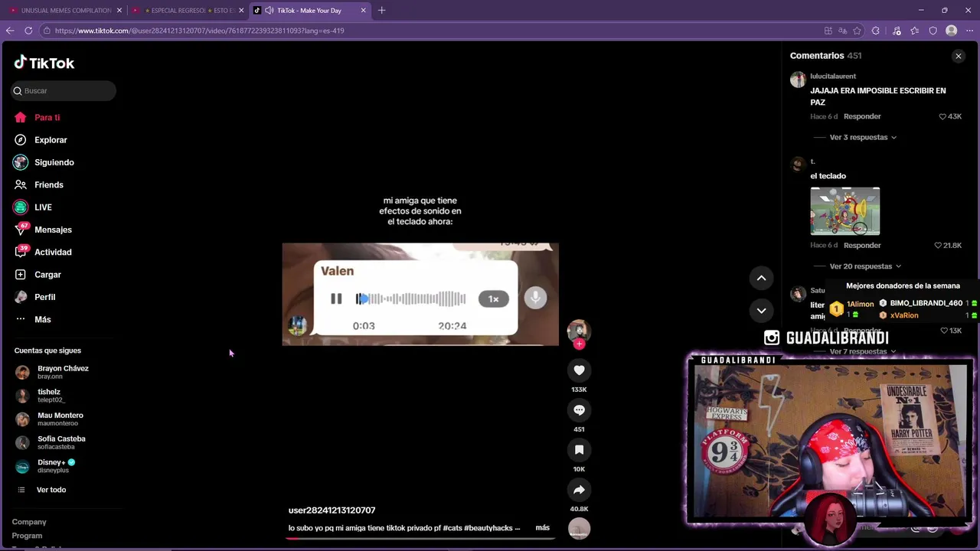980x551 pixels.
Task: Click the Buscar search field
Action: coord(64,90)
